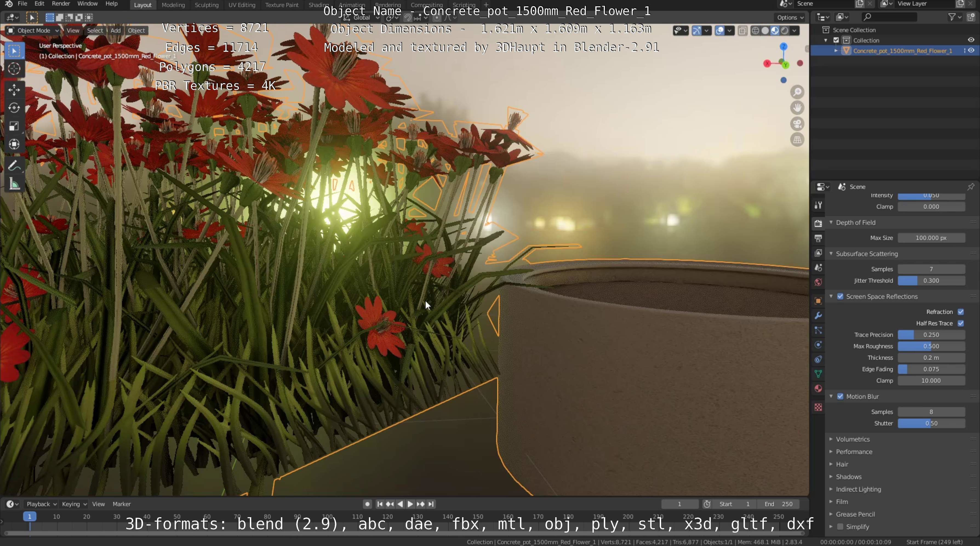Open the Scene properties tab

point(818,267)
